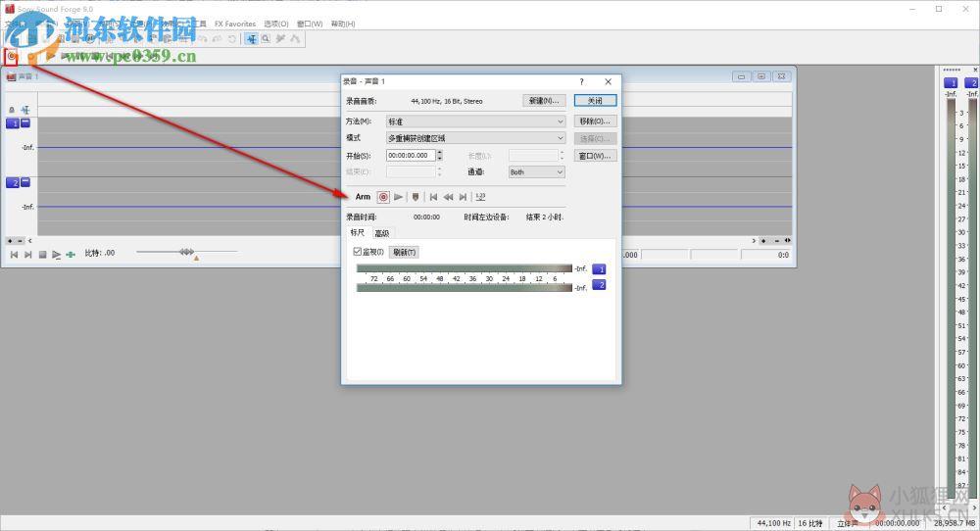Click the countdown 1-2-3 icon in record dialog

(480, 197)
